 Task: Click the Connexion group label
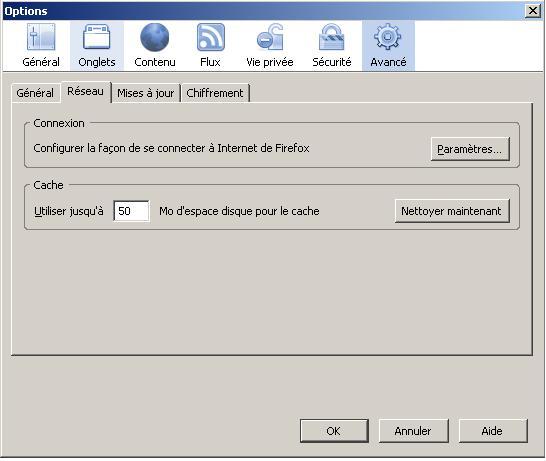tap(59, 123)
